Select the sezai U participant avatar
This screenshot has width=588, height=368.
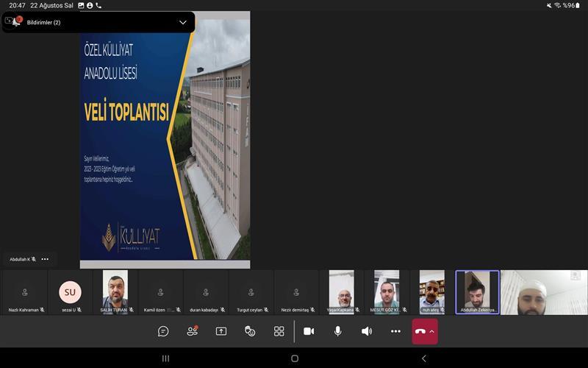[x=70, y=292]
